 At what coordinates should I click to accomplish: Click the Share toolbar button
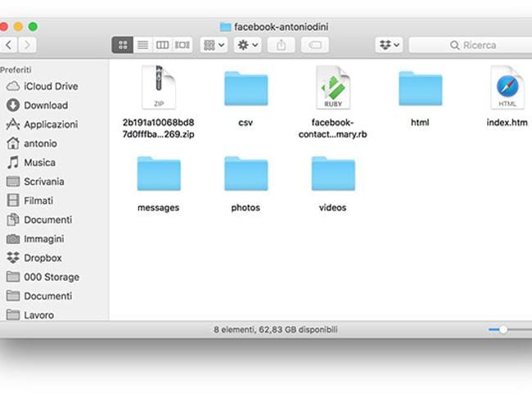click(x=281, y=45)
